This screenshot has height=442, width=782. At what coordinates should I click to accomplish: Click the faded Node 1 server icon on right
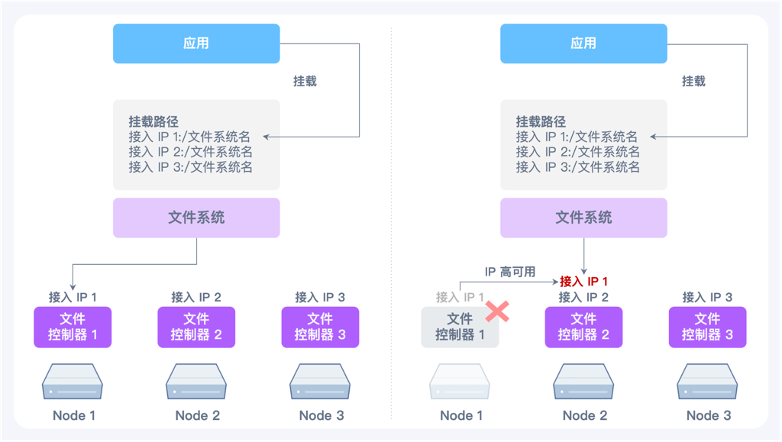(459, 382)
